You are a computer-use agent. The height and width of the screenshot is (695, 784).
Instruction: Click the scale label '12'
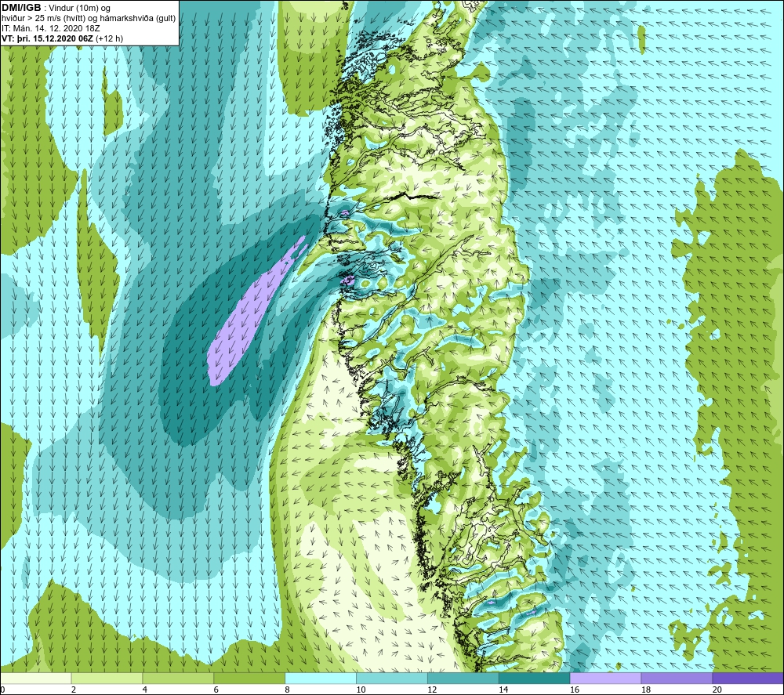click(x=432, y=690)
